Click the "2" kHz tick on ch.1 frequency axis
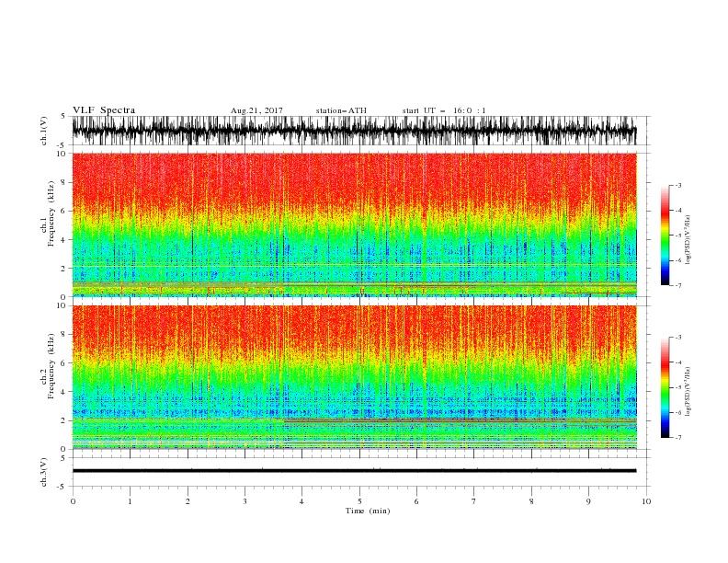728x563 pixels. click(x=64, y=268)
